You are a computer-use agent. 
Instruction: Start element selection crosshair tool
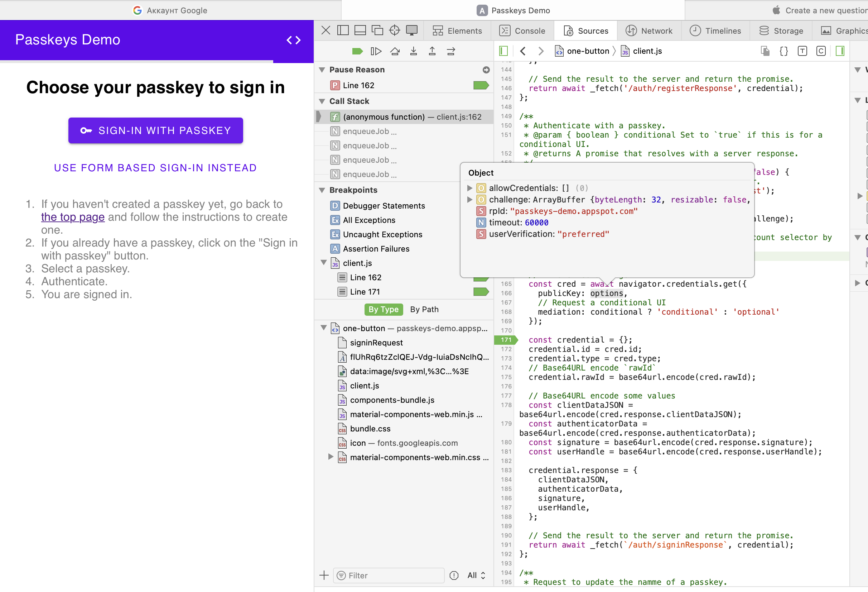394,30
